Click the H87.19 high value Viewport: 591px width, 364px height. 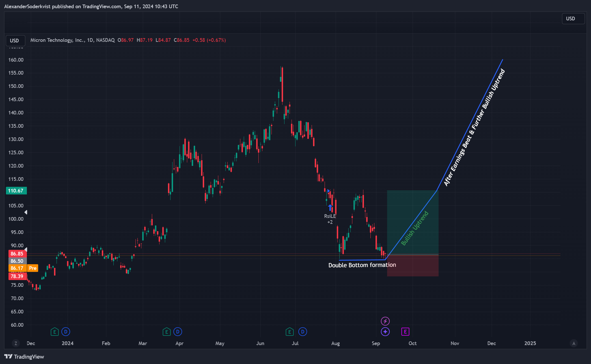tap(144, 40)
